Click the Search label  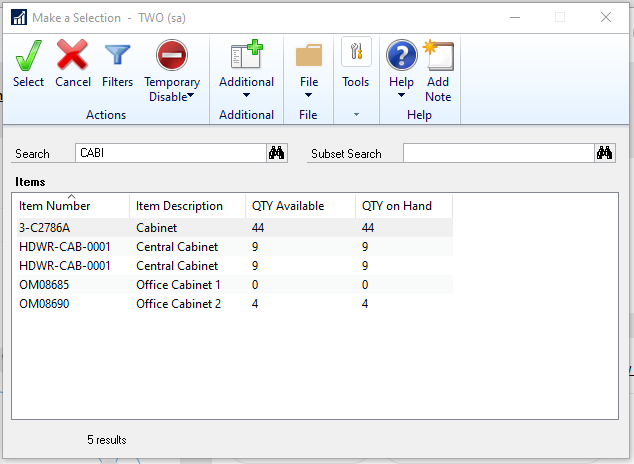pos(32,154)
